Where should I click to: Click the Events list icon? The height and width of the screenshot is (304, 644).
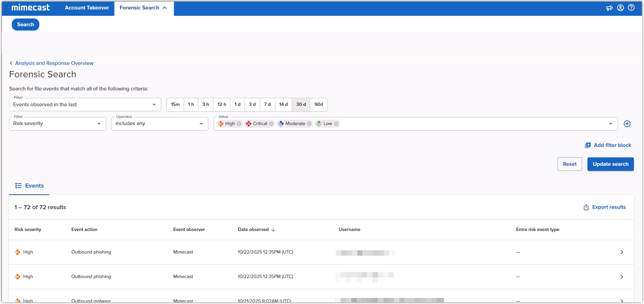click(18, 185)
